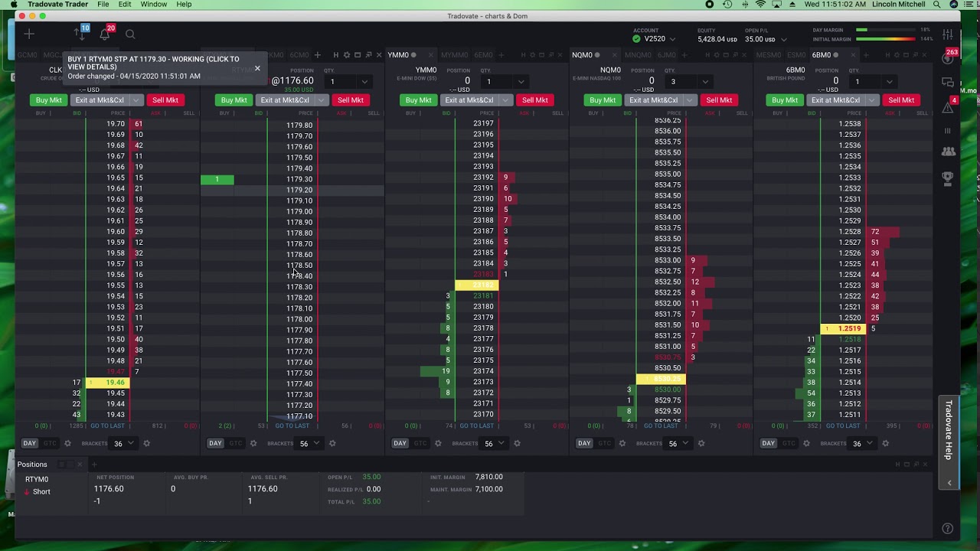Select DAY time-in-force in the CLK0 panel

pyautogui.click(x=30, y=443)
